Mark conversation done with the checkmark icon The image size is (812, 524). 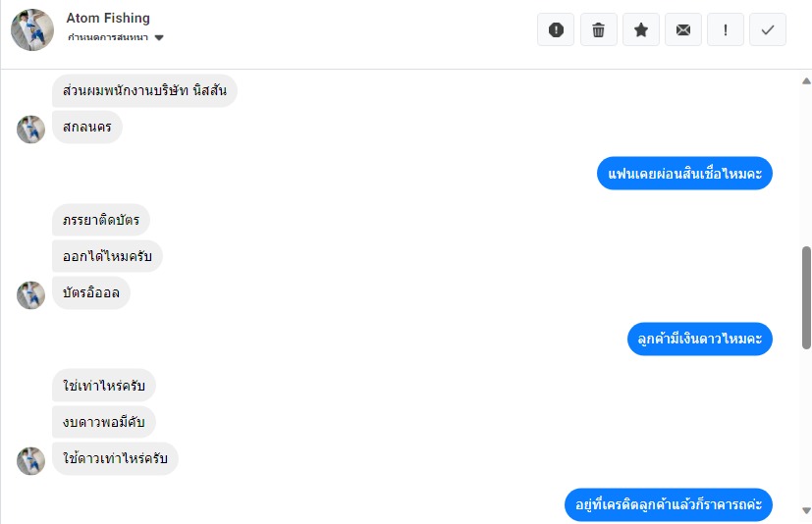768,29
